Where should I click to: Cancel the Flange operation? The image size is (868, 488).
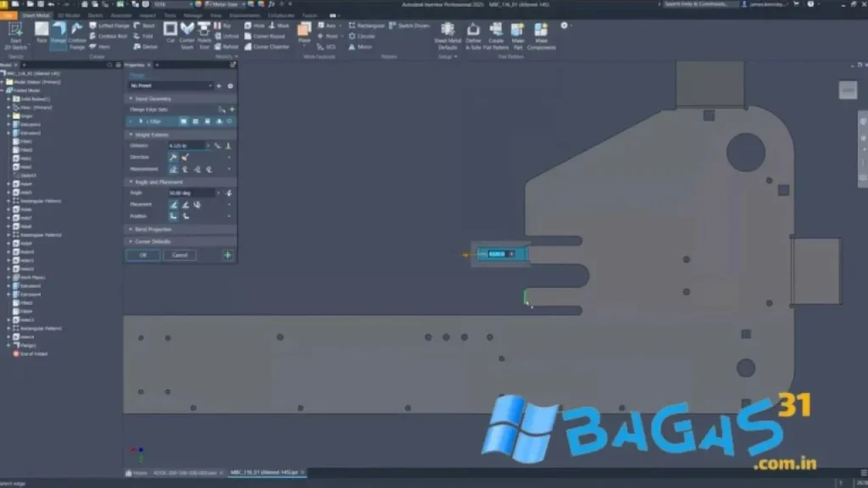pyautogui.click(x=180, y=255)
